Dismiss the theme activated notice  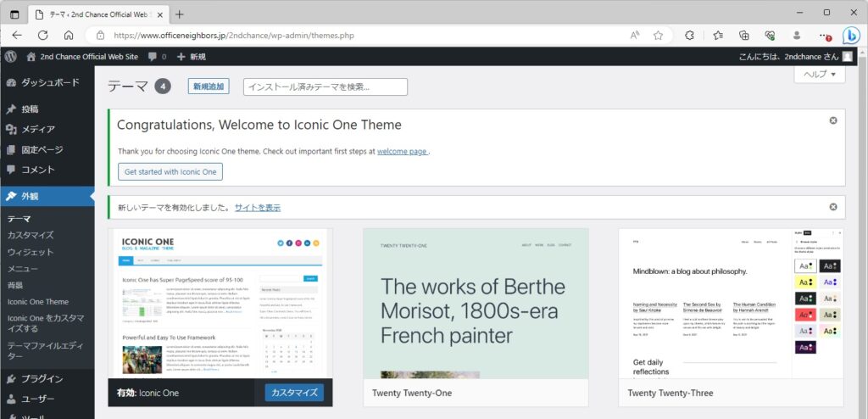pos(833,207)
